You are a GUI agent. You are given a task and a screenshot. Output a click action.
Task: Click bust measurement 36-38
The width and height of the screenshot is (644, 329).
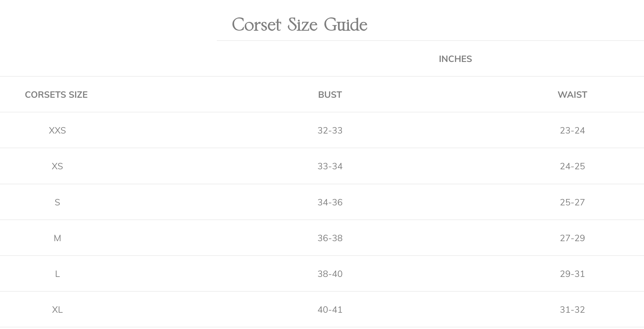330,238
